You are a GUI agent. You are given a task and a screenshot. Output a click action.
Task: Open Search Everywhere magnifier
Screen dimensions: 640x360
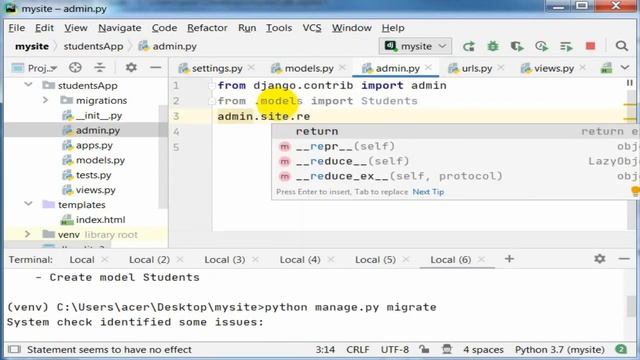click(x=622, y=46)
